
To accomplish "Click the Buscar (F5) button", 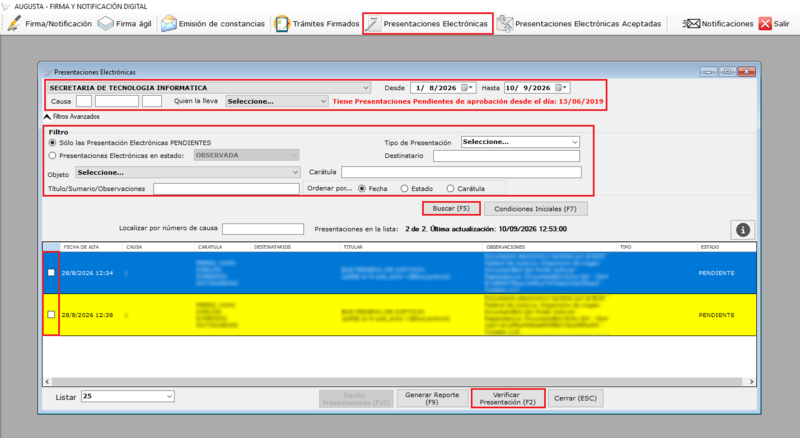I will [451, 208].
